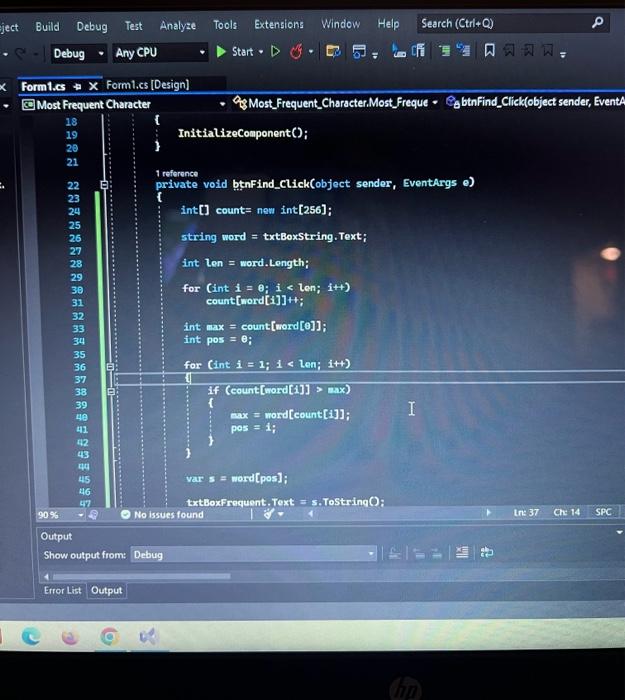Viewport: 625px width, 700px height.
Task: Go to the next bookmark
Action: click(x=528, y=50)
